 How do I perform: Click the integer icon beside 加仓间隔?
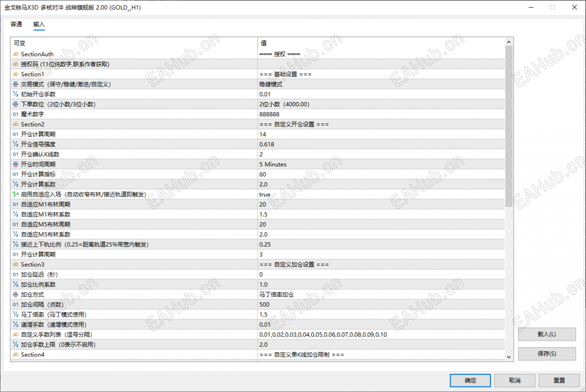click(15, 305)
